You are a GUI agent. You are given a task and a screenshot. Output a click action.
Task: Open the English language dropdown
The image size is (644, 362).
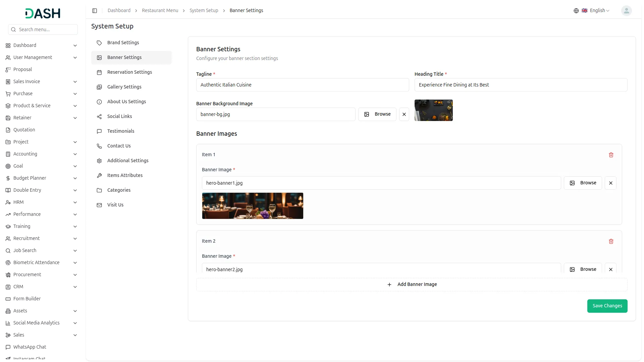click(x=599, y=11)
